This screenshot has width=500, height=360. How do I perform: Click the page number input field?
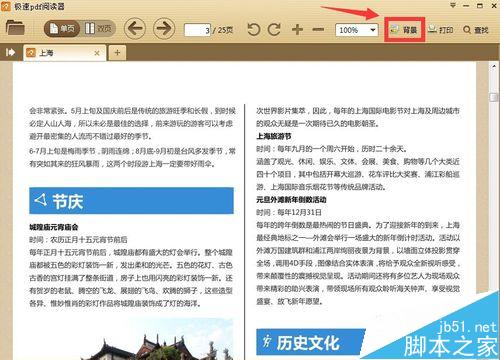click(198, 30)
